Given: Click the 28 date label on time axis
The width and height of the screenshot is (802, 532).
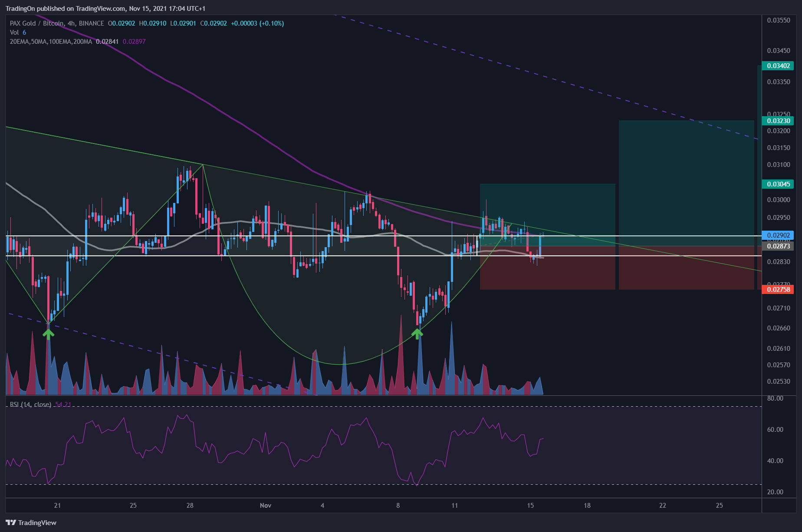Looking at the screenshot, I should 190,506.
